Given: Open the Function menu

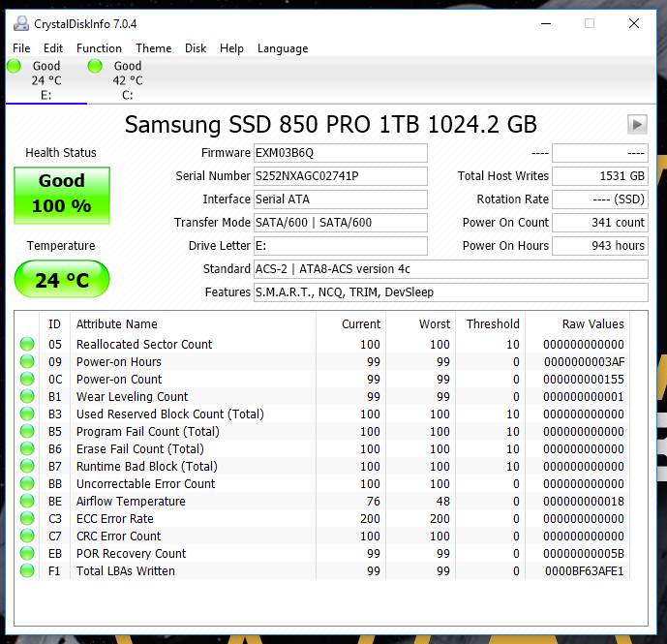Looking at the screenshot, I should (99, 48).
